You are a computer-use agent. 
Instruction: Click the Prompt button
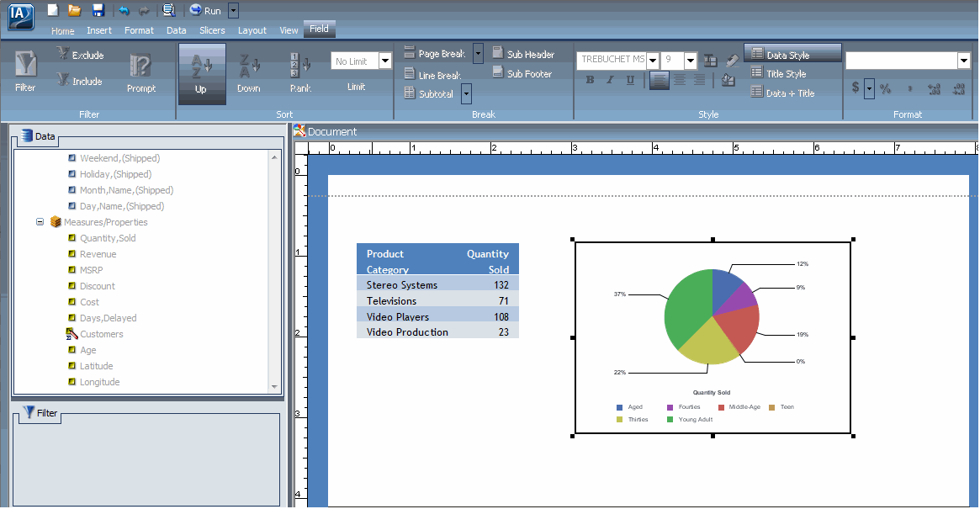click(141, 73)
